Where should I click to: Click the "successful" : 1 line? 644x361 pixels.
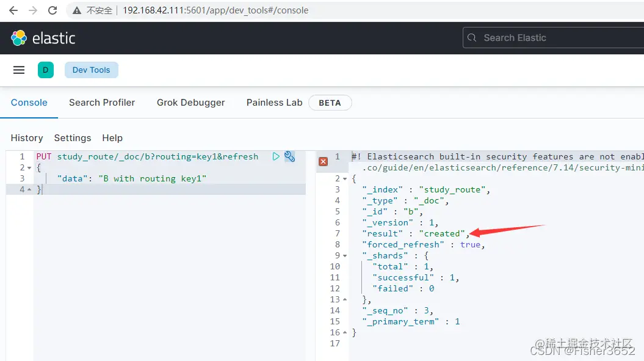point(416,277)
